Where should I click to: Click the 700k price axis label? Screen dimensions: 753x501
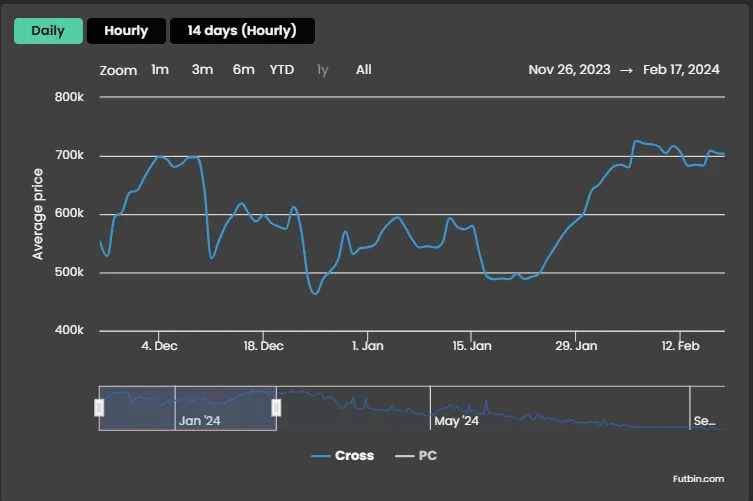pyautogui.click(x=69, y=155)
